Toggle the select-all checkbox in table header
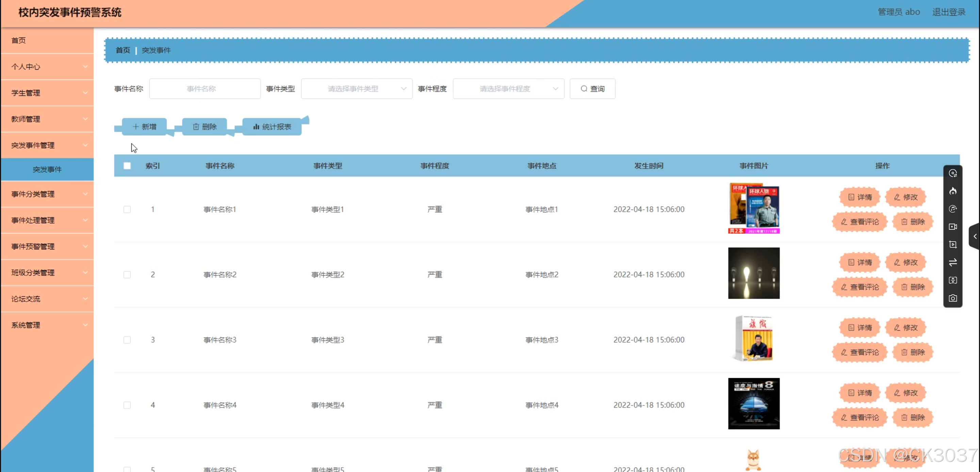 pos(127,166)
